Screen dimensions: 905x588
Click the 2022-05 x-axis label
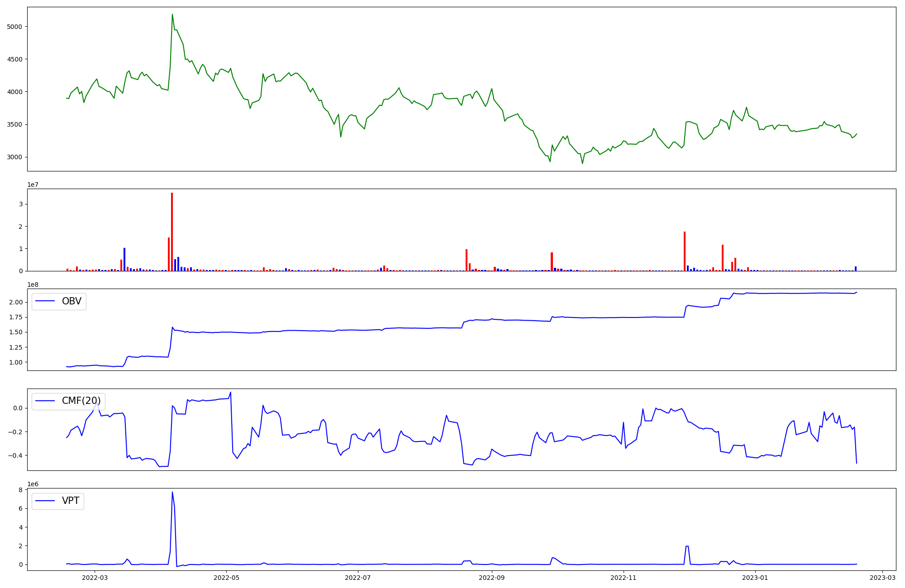click(226, 578)
